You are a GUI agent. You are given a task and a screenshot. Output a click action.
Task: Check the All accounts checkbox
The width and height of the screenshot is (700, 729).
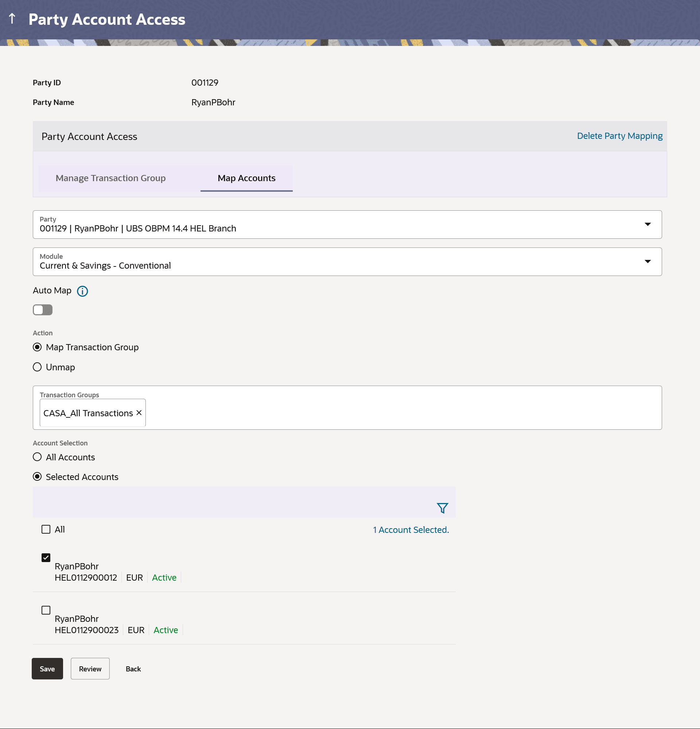[46, 529]
